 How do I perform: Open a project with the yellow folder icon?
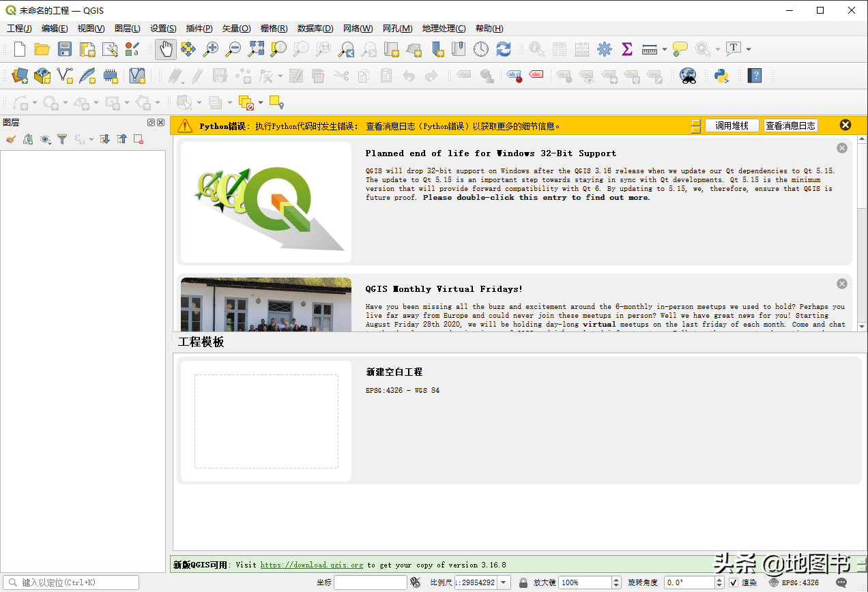coord(42,49)
